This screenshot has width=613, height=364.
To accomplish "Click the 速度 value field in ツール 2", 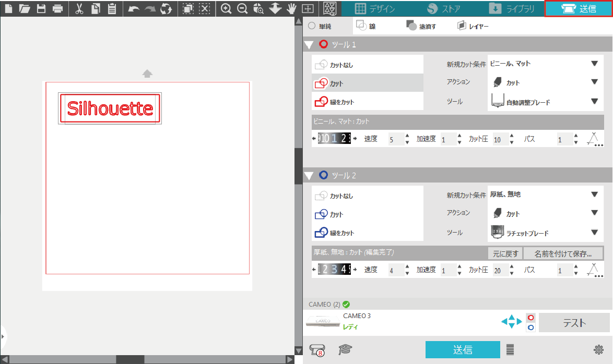I will pos(395,270).
